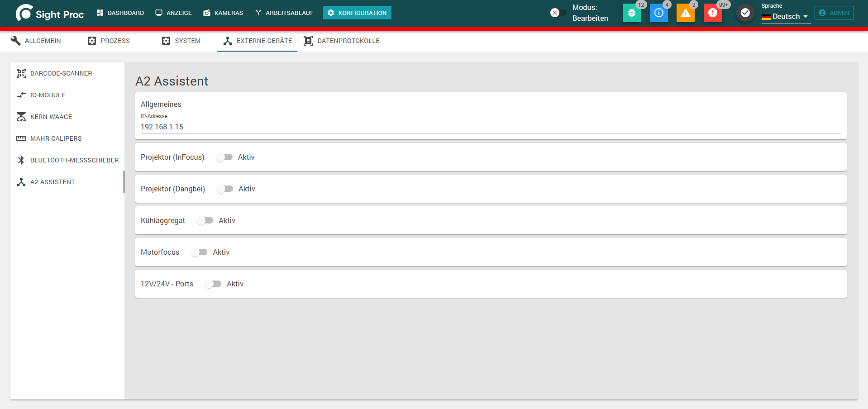Viewport: 868px width, 409px height.
Task: Go to the Kameras page
Action: 223,13
